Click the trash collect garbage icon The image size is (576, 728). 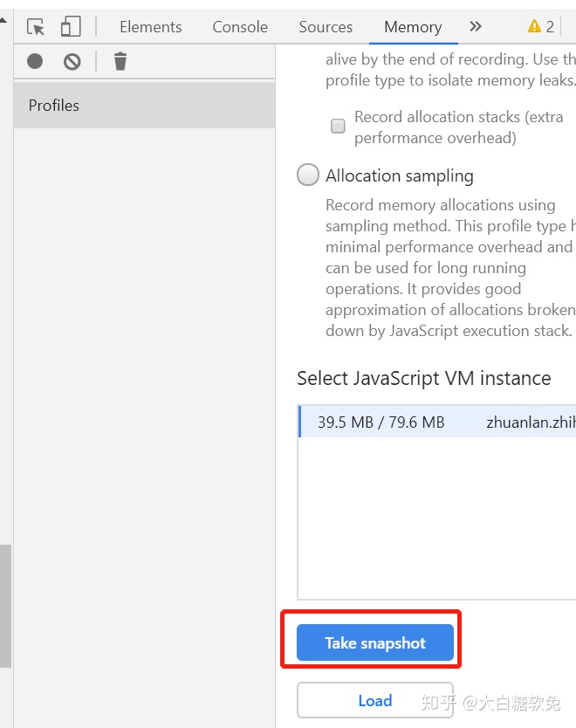click(120, 61)
